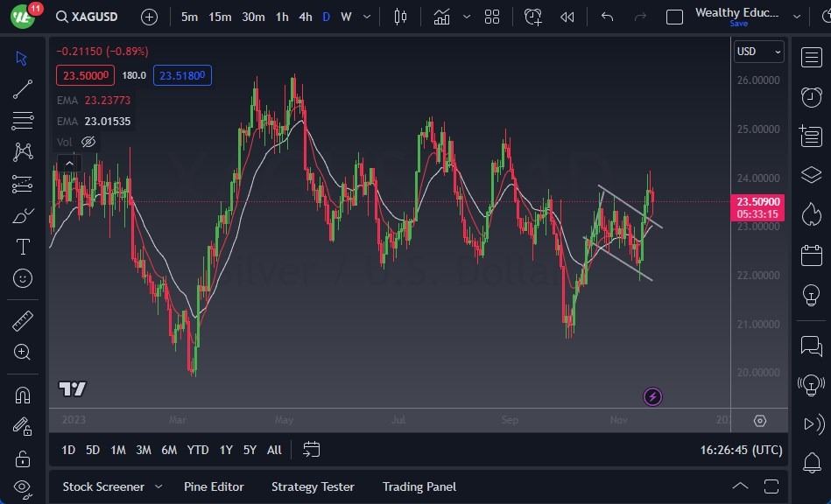This screenshot has height=504, width=831.
Task: Open the watchlist panel icon
Action: click(811, 57)
